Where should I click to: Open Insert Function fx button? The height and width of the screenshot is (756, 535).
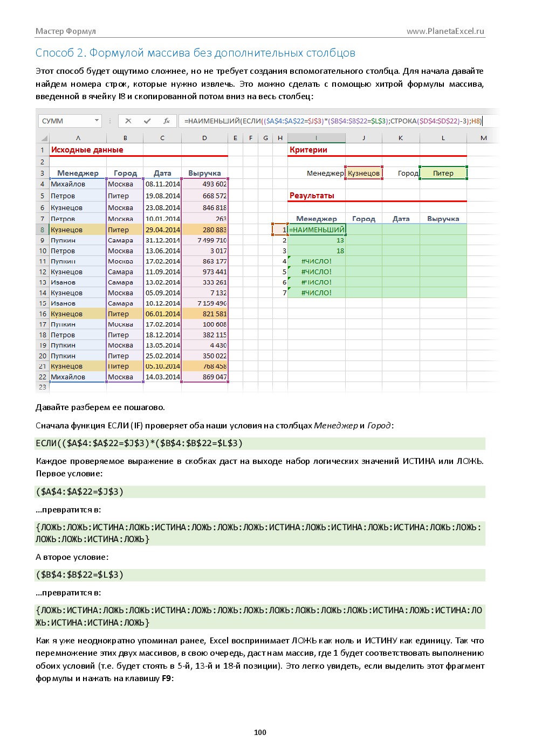click(x=167, y=121)
